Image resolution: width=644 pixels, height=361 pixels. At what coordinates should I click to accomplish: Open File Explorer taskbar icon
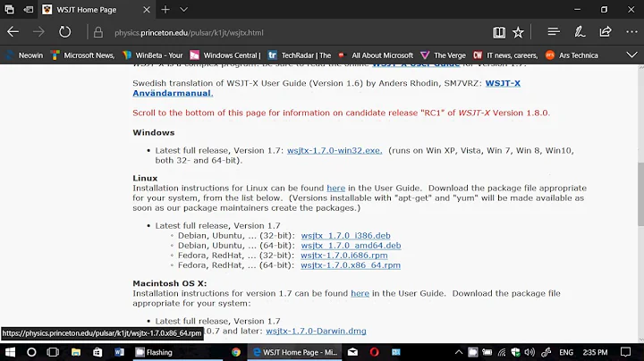(x=76, y=352)
